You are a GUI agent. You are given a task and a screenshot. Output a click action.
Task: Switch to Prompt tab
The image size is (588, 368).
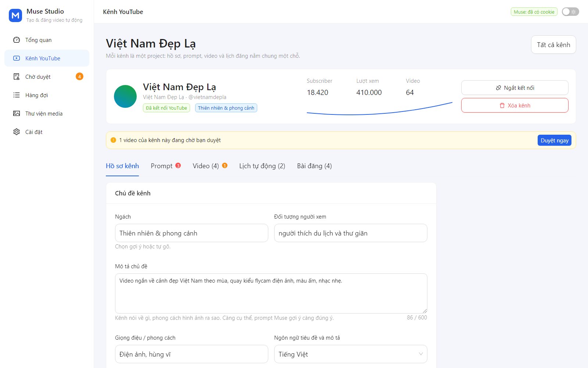click(x=166, y=166)
